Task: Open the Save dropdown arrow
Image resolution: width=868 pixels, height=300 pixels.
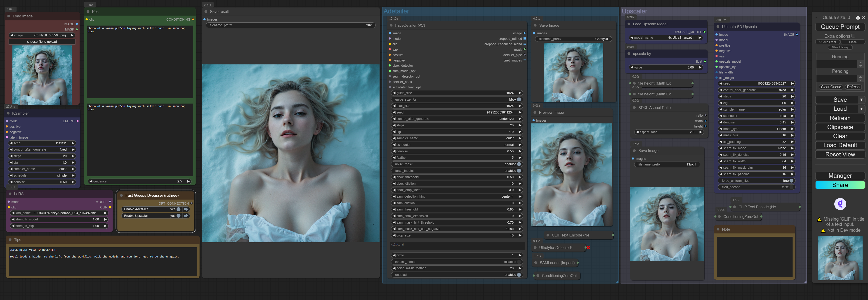Action: click(x=861, y=100)
